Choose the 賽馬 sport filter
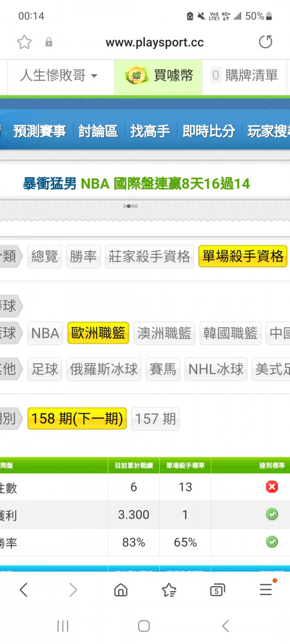Image resolution: width=290 pixels, height=644 pixels. point(162,369)
